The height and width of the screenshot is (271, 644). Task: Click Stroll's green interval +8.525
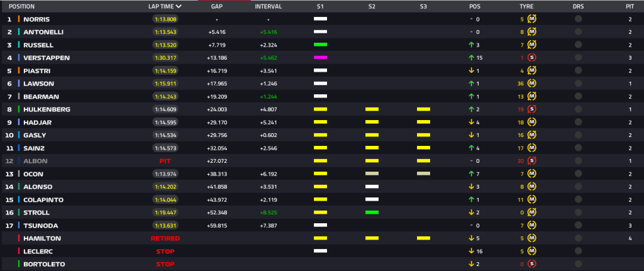(x=268, y=213)
